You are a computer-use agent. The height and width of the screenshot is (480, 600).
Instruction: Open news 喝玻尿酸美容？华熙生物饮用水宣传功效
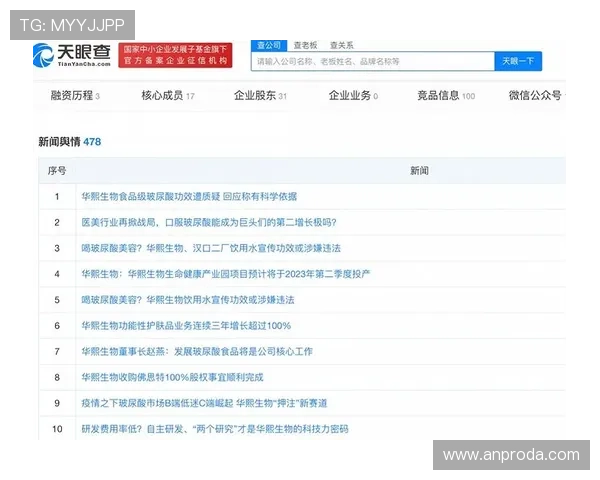188,300
